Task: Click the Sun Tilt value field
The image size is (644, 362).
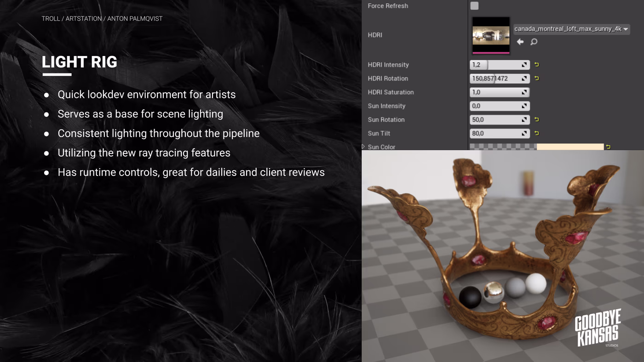Action: (x=500, y=133)
